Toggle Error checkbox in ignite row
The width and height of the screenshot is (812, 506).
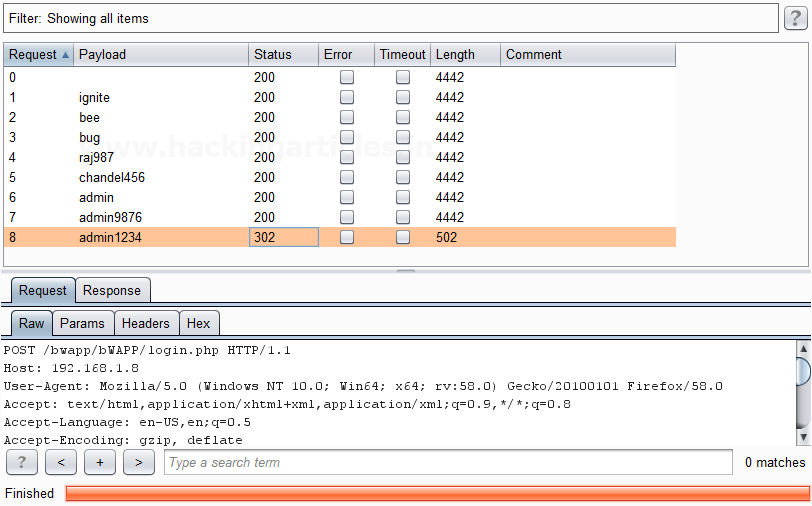tap(347, 97)
